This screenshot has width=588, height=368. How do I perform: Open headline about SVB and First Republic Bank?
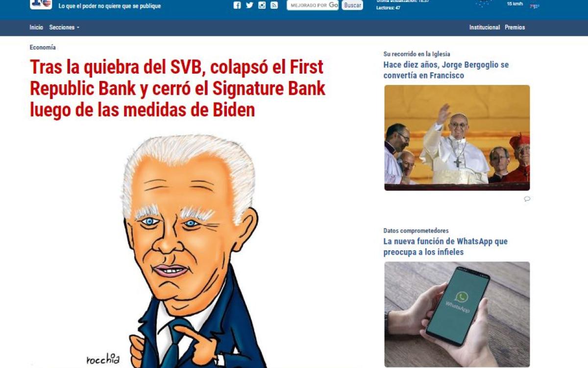pyautogui.click(x=177, y=88)
